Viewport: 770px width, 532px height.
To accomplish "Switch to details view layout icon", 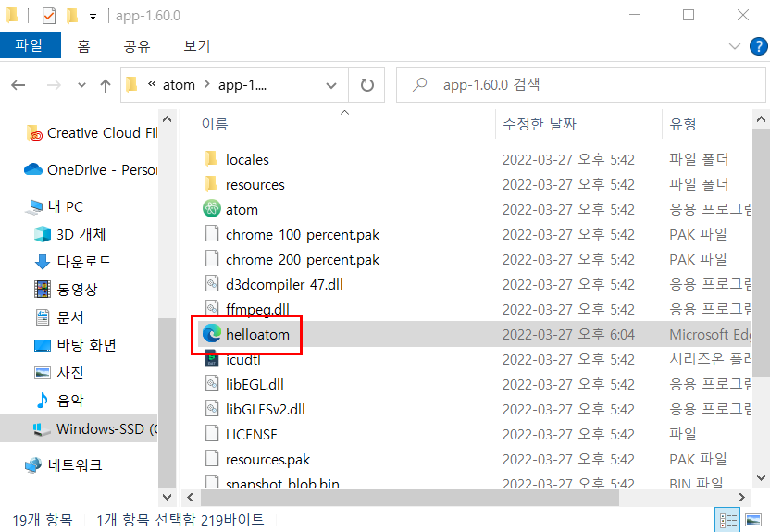I will tap(727, 520).
